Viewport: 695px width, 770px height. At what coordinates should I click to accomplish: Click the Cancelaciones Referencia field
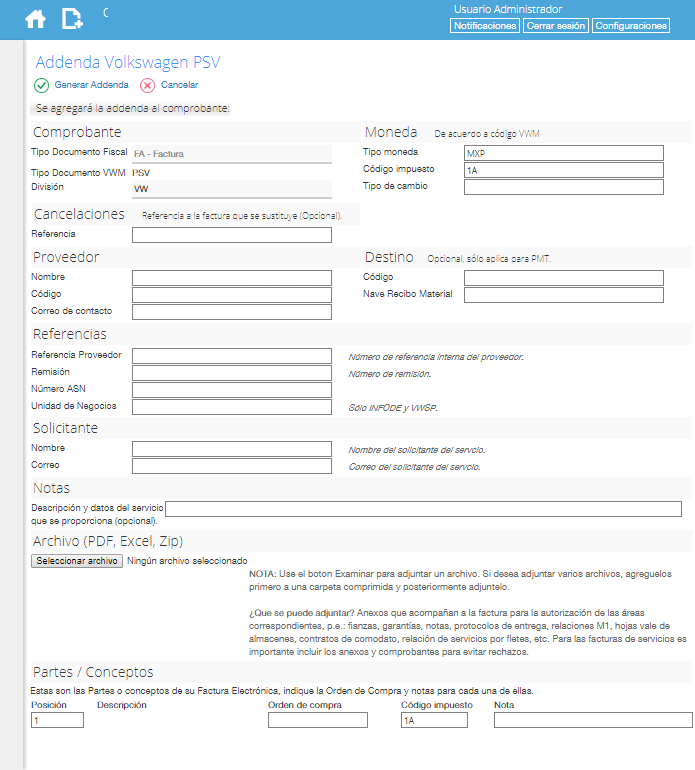click(232, 235)
